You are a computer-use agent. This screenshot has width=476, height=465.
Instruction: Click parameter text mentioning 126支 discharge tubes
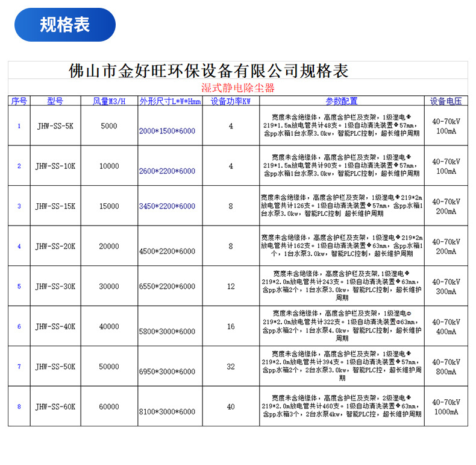tap(342, 206)
